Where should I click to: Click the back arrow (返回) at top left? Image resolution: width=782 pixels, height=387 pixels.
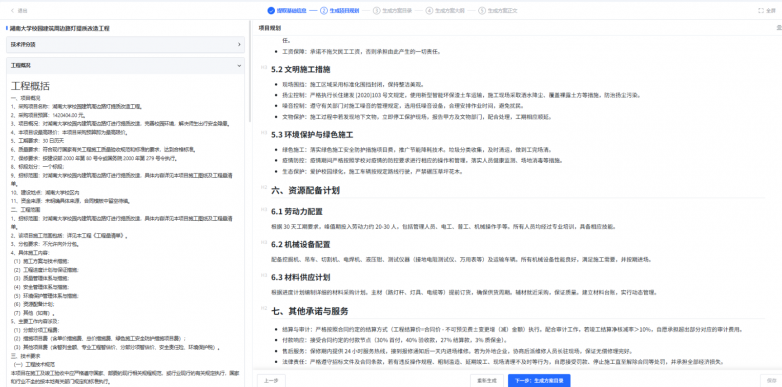pyautogui.click(x=12, y=10)
